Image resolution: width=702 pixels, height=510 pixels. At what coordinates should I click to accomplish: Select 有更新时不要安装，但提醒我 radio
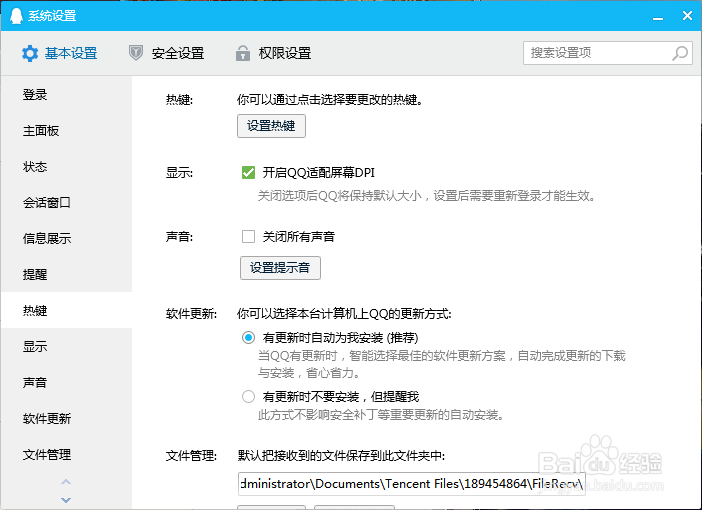(248, 396)
